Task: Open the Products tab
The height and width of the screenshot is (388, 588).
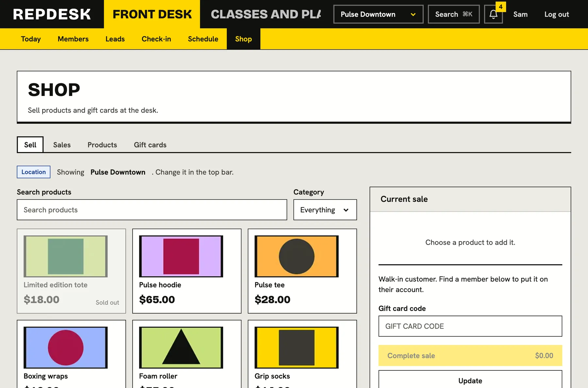Action: (x=102, y=145)
